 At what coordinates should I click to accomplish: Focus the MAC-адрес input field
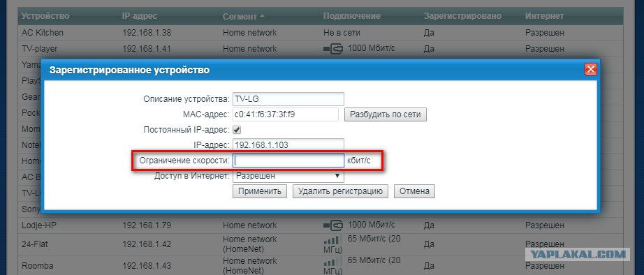click(286, 114)
